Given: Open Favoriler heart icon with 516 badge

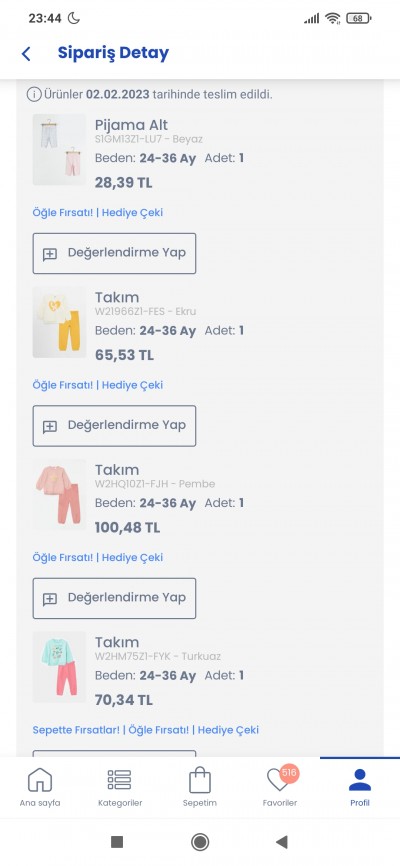Looking at the screenshot, I should tap(280, 779).
